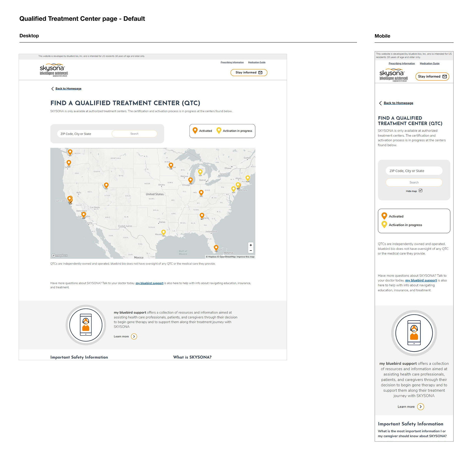This screenshot has height=454, width=476.
Task: Click yellow Activation in progress pin, mobile legend
Action: click(384, 224)
